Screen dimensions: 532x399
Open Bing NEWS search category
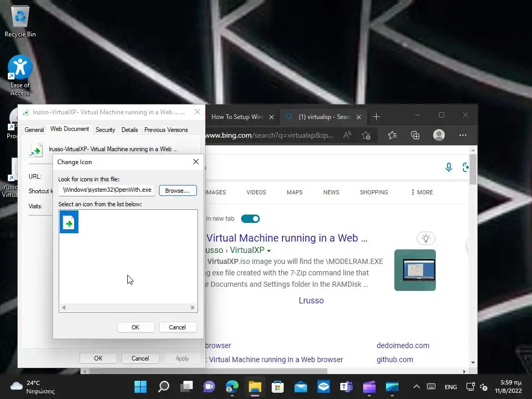(331, 192)
